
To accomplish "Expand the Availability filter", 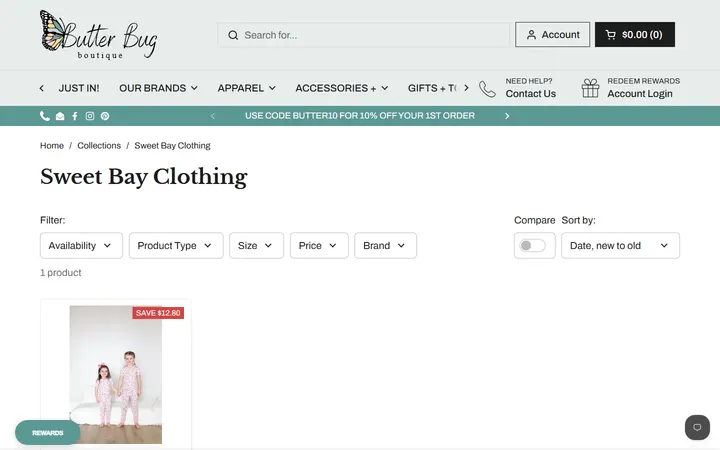I will tap(81, 246).
